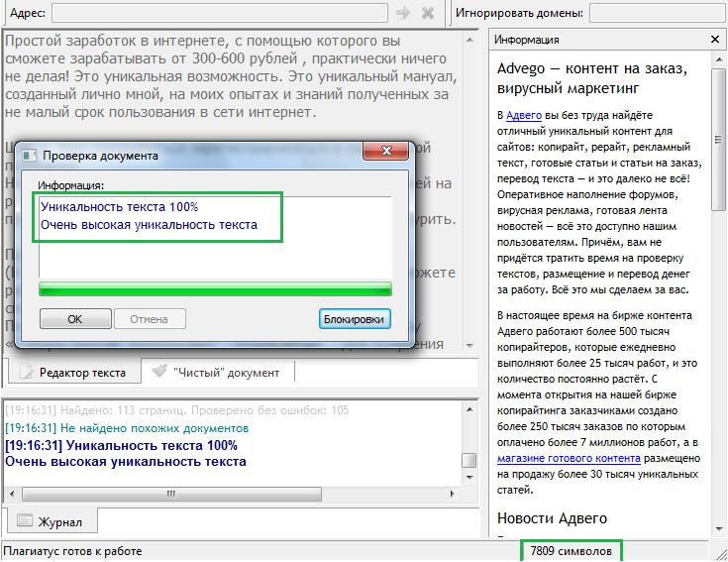Viewport: 728px width, 562px height.
Task: Click the grey X stop icon by address
Action: pos(428,13)
